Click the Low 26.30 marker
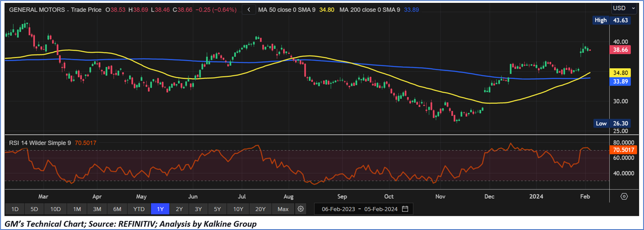 (x=612, y=124)
